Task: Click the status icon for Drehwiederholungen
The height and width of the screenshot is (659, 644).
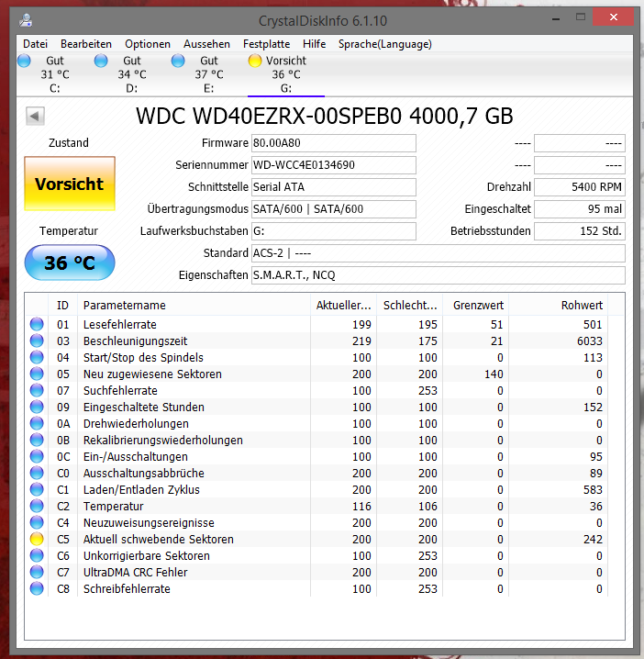Action: [x=37, y=423]
